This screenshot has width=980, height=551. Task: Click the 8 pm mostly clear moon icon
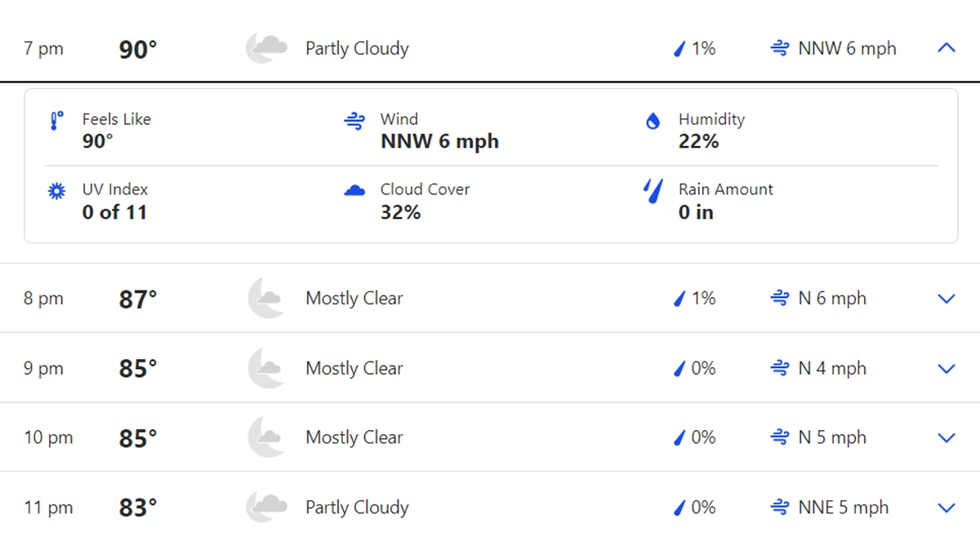pos(266,299)
